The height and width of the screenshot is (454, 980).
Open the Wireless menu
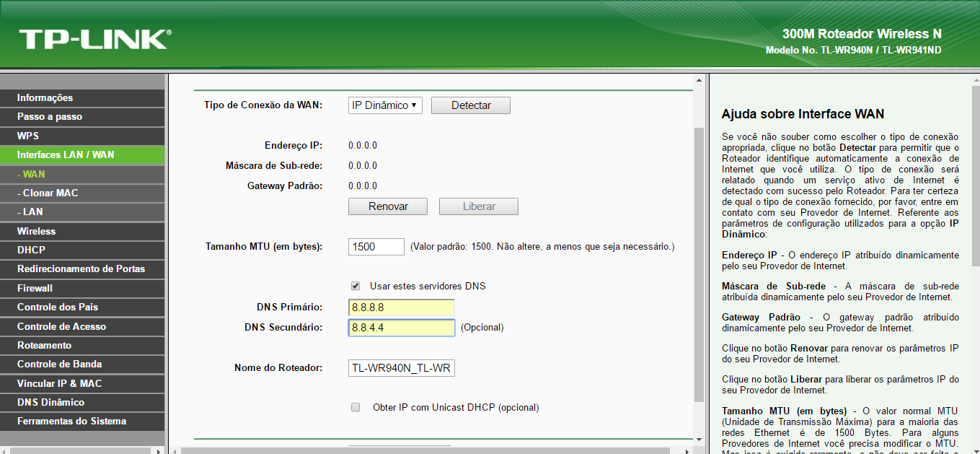[x=82, y=231]
